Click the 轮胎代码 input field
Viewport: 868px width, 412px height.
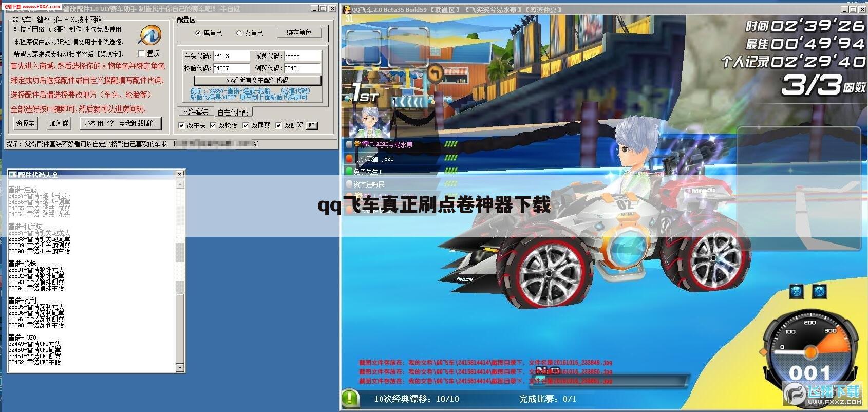(231, 68)
